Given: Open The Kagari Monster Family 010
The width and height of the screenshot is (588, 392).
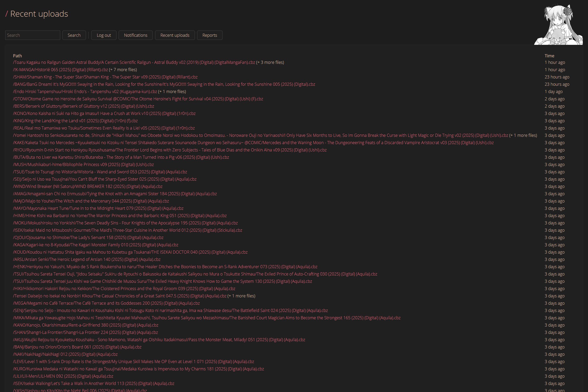Looking at the screenshot, I should point(96,245).
